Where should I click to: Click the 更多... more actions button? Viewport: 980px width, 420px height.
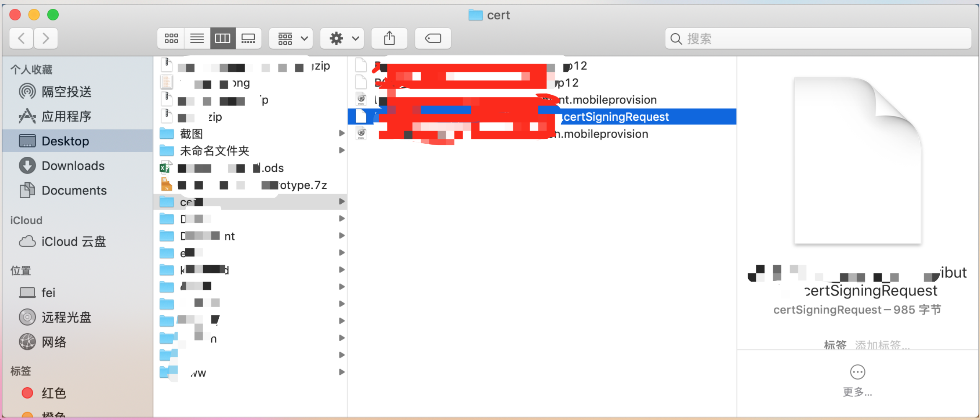click(x=857, y=372)
